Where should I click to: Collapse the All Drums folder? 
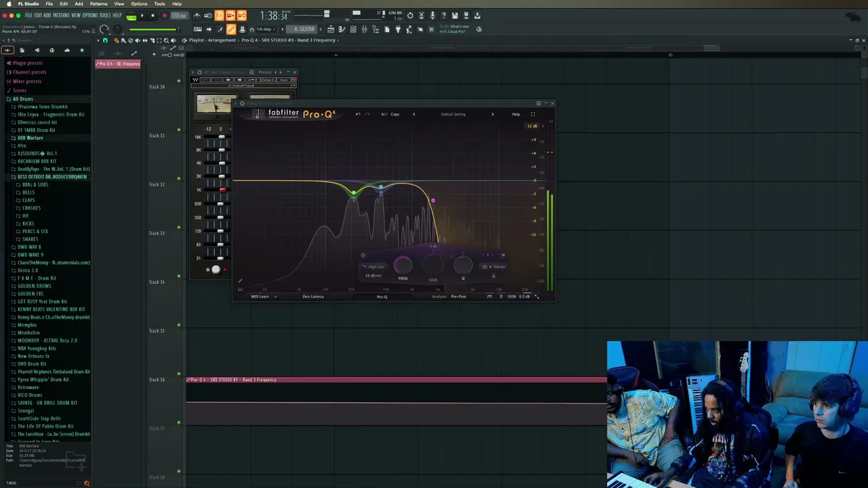[x=22, y=99]
